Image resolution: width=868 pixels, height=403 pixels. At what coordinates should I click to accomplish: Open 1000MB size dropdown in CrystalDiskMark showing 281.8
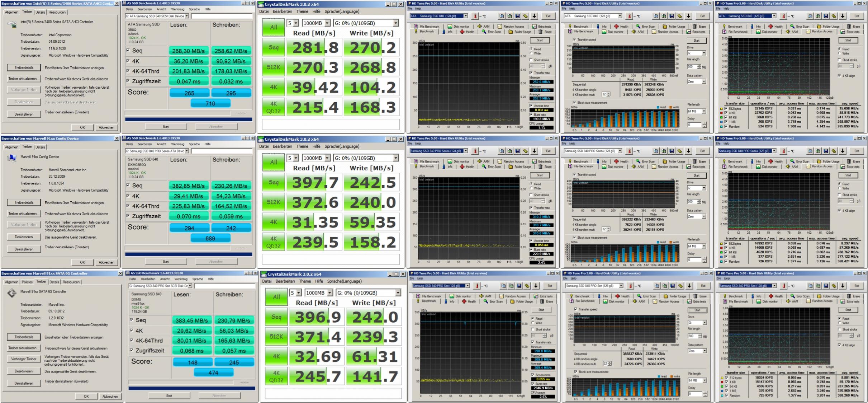(x=327, y=23)
